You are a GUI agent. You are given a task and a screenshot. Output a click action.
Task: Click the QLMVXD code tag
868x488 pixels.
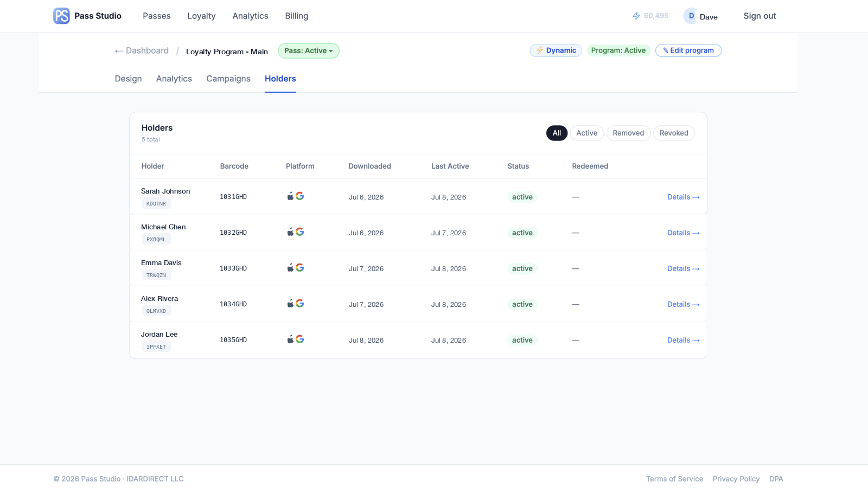(156, 311)
